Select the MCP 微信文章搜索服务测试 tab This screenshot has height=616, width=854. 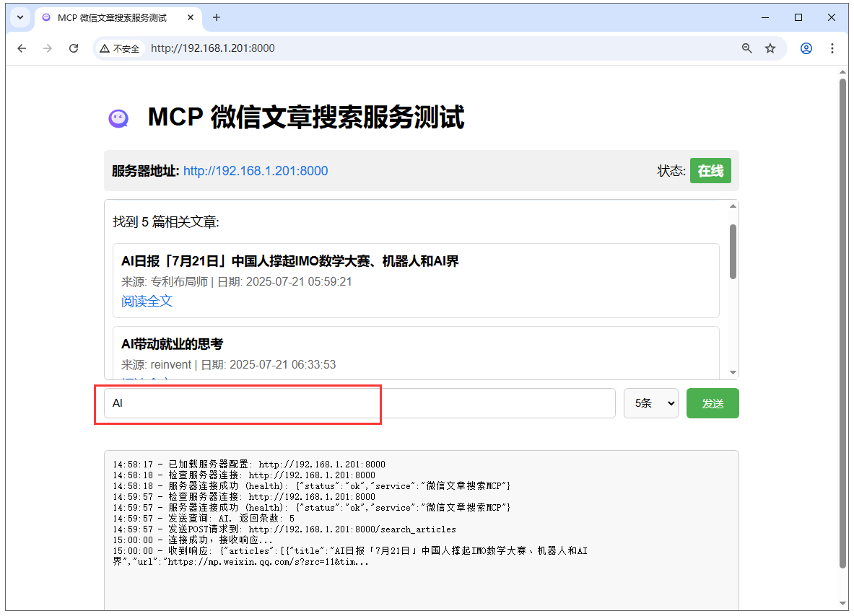pos(112,18)
